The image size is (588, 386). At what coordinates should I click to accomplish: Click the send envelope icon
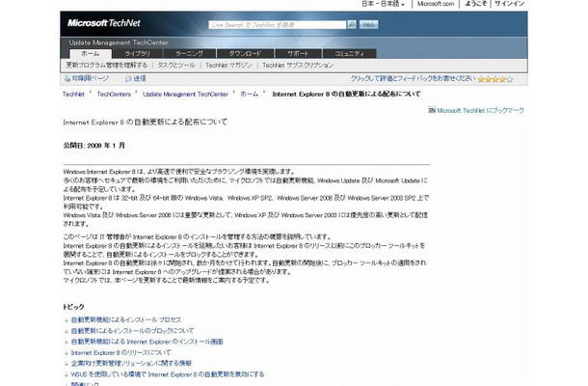(128, 78)
